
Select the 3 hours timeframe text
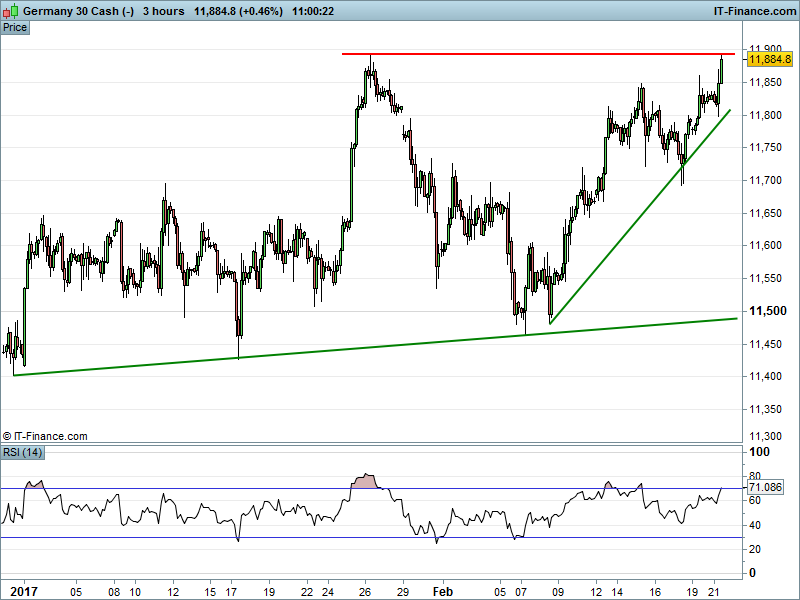(163, 11)
